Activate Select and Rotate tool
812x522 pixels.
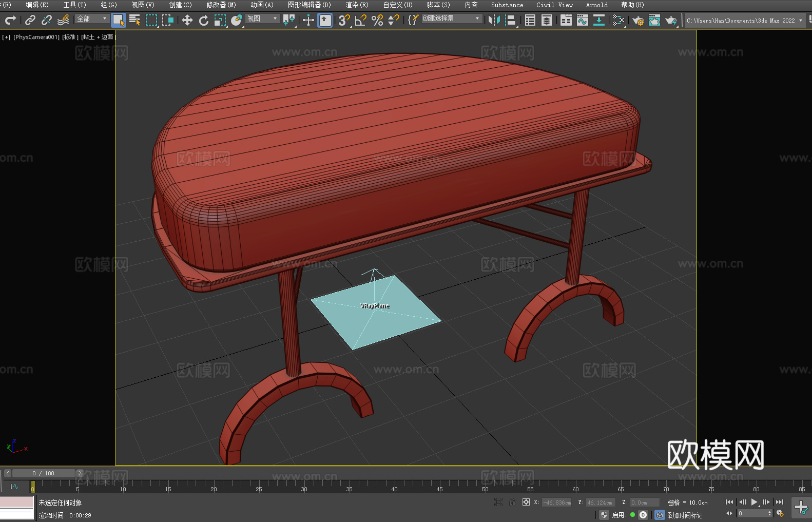(204, 20)
